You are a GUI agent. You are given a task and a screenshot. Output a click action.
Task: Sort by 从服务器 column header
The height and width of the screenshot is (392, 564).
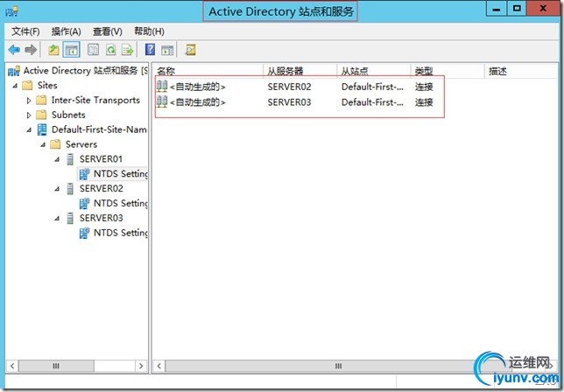300,71
